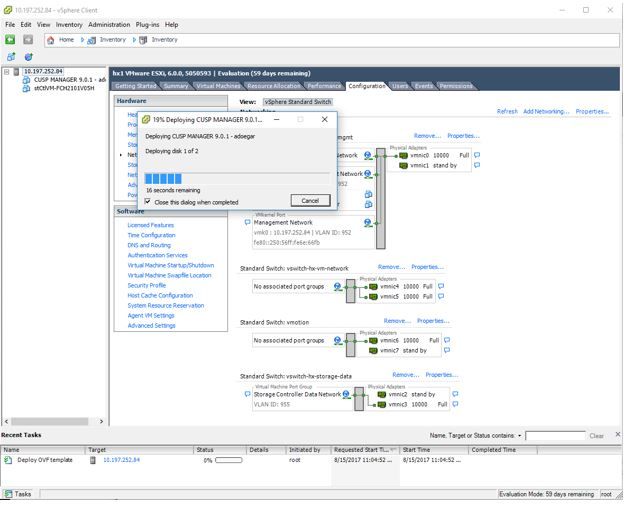The height and width of the screenshot is (505, 624).
Task: Click the Tasks icon in status bar
Action: pos(8,494)
